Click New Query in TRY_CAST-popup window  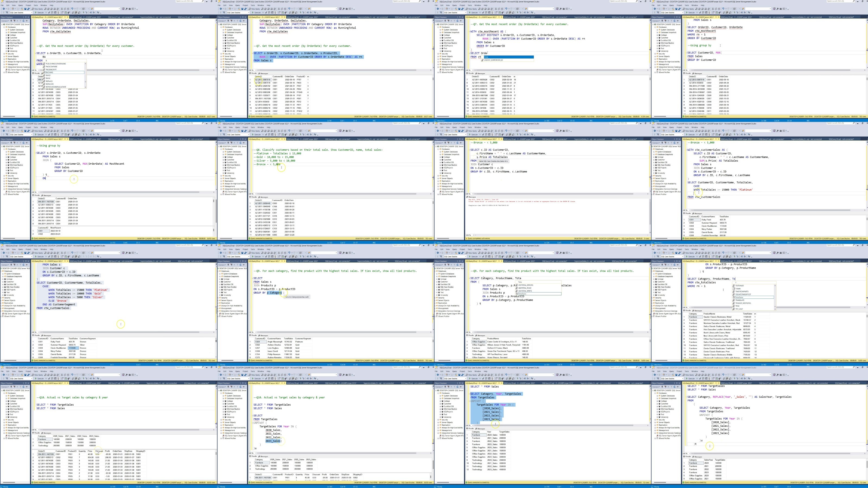[x=688, y=253]
